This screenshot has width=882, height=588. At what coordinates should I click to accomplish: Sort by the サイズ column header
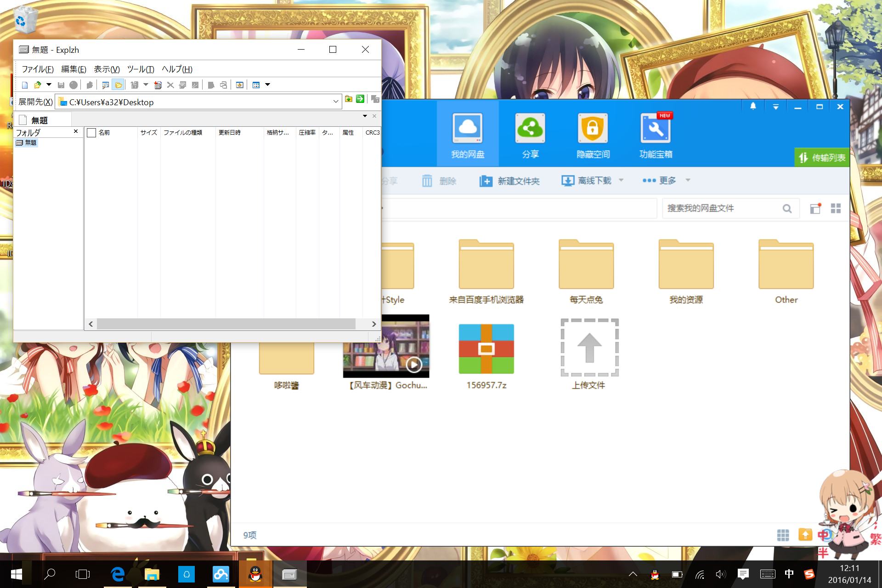[149, 133]
